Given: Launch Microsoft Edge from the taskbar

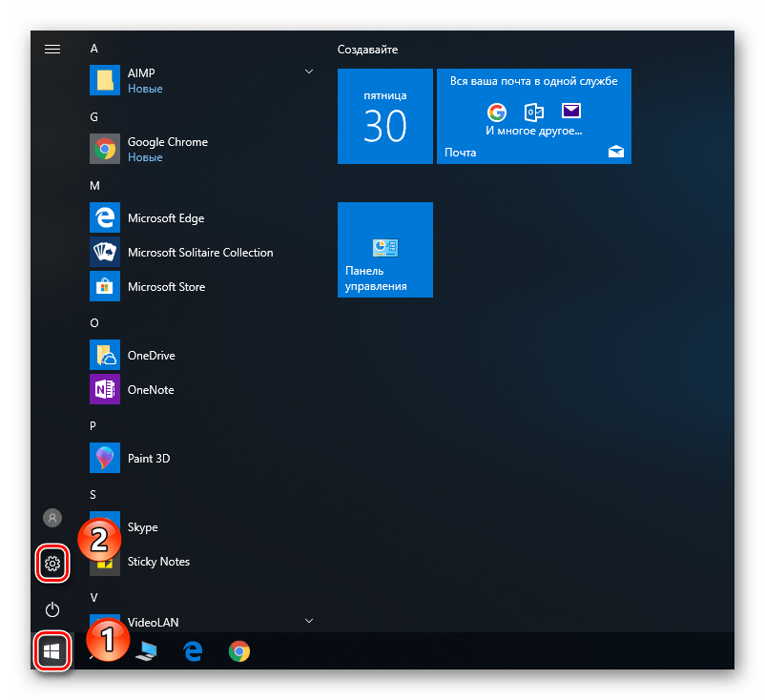Looking at the screenshot, I should (194, 651).
